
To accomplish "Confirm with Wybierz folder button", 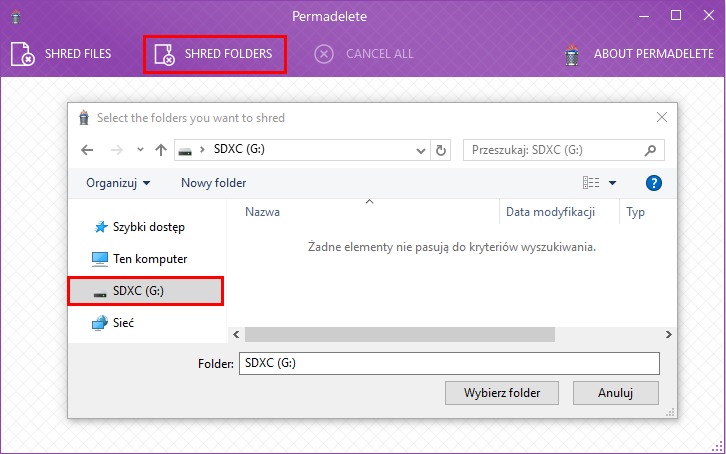I will point(502,393).
